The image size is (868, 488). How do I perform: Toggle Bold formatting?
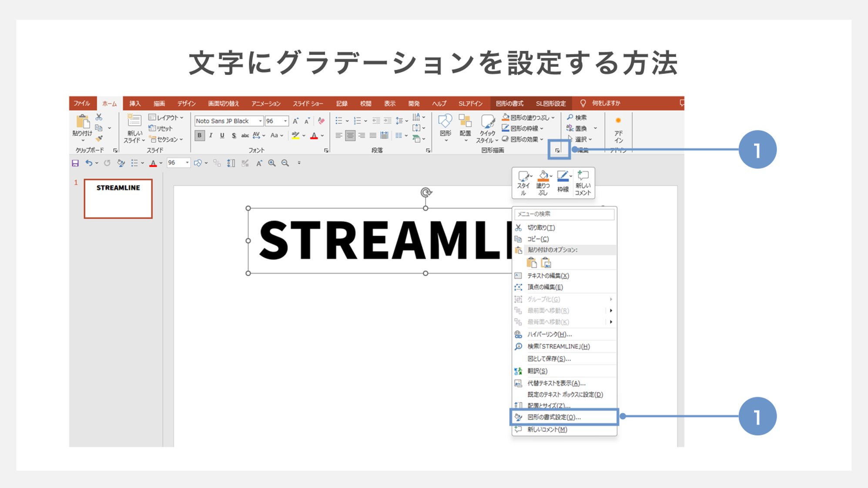coord(200,136)
